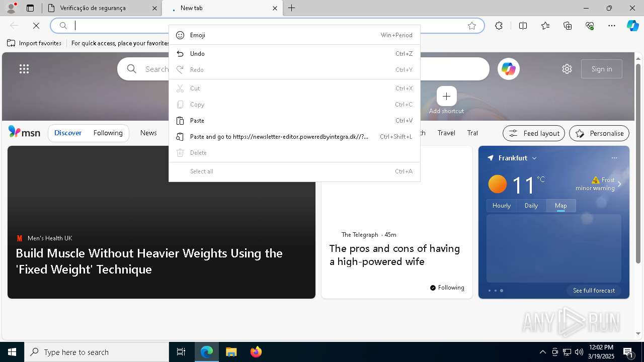Click the Redo context menu entry

click(294, 70)
